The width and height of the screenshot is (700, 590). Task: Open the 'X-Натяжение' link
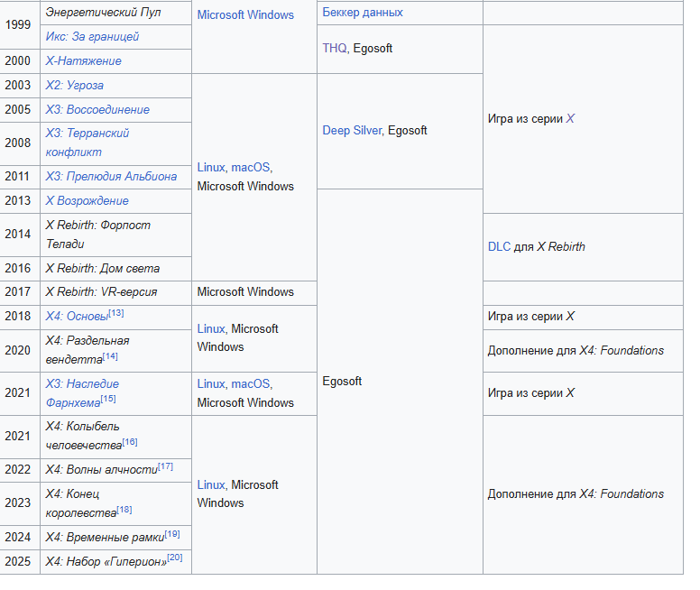[x=84, y=61]
